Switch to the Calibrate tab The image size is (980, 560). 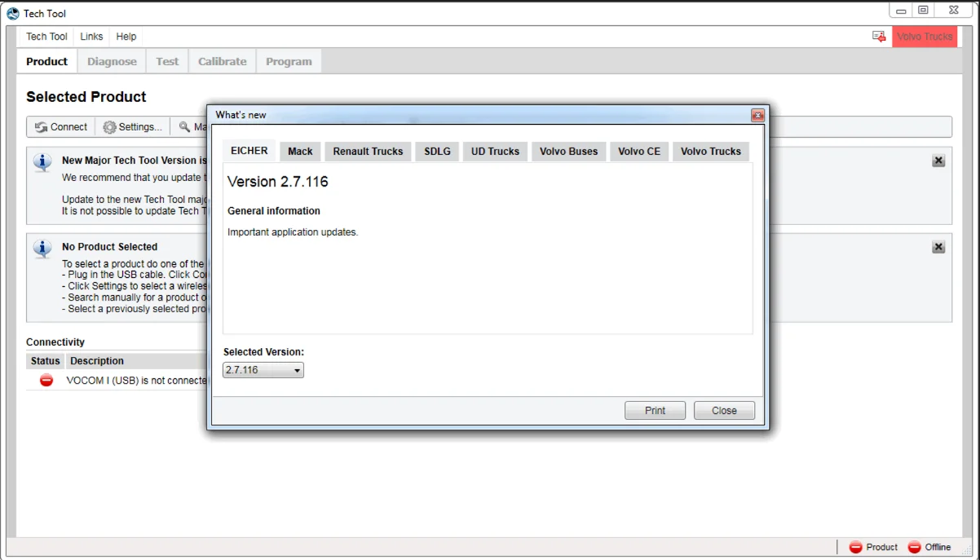223,61
